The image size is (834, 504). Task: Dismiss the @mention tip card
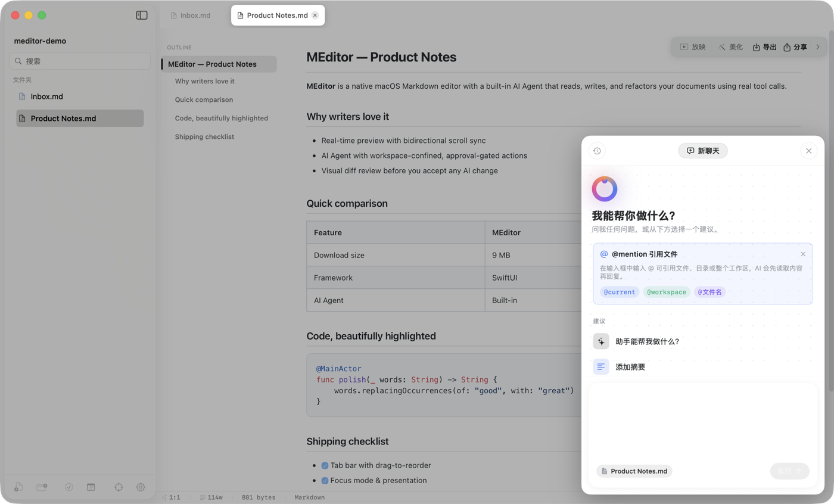(x=803, y=254)
